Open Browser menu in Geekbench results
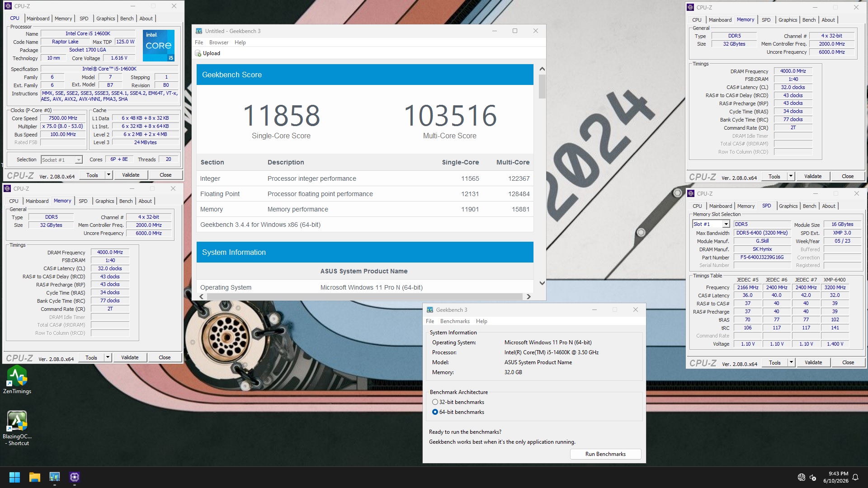 click(219, 42)
